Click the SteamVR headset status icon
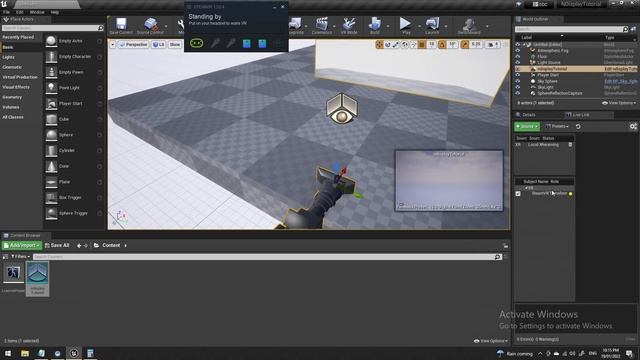 pos(196,43)
